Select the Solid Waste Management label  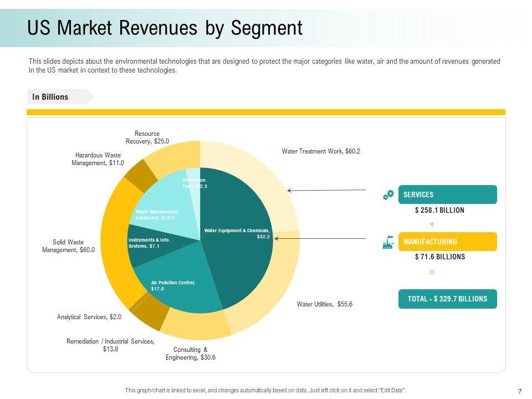pos(68,246)
